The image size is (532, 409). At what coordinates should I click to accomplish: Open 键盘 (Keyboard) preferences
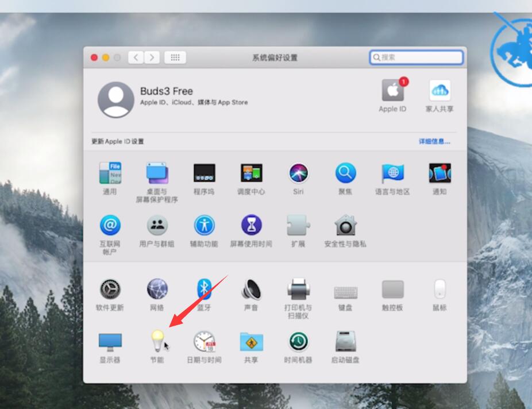345,287
